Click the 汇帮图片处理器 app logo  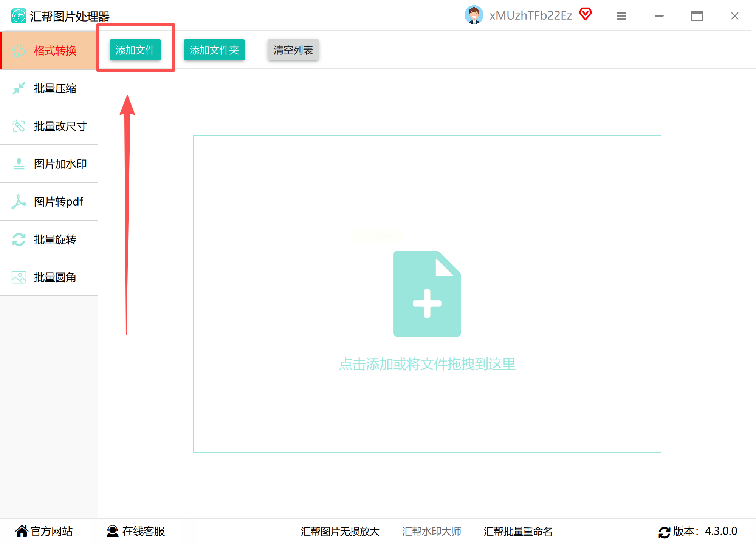19,16
